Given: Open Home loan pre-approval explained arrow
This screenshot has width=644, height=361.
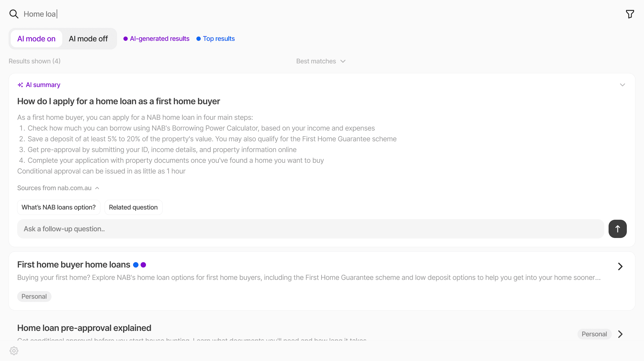Looking at the screenshot, I should click(620, 334).
